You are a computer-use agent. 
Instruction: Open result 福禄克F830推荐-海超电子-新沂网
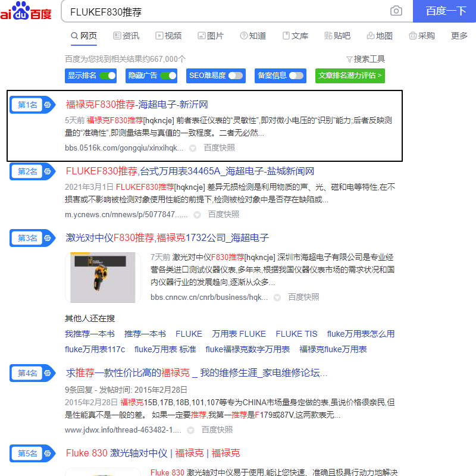pyautogui.click(x=137, y=105)
